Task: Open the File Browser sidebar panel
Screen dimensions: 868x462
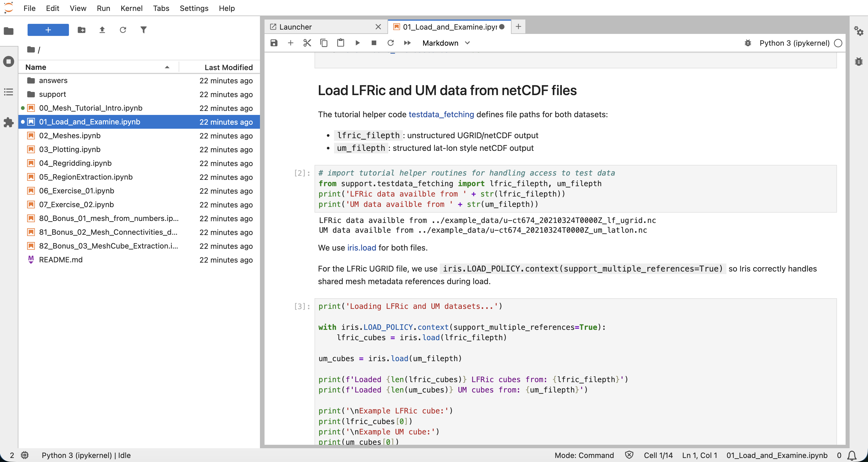Action: click(x=9, y=31)
